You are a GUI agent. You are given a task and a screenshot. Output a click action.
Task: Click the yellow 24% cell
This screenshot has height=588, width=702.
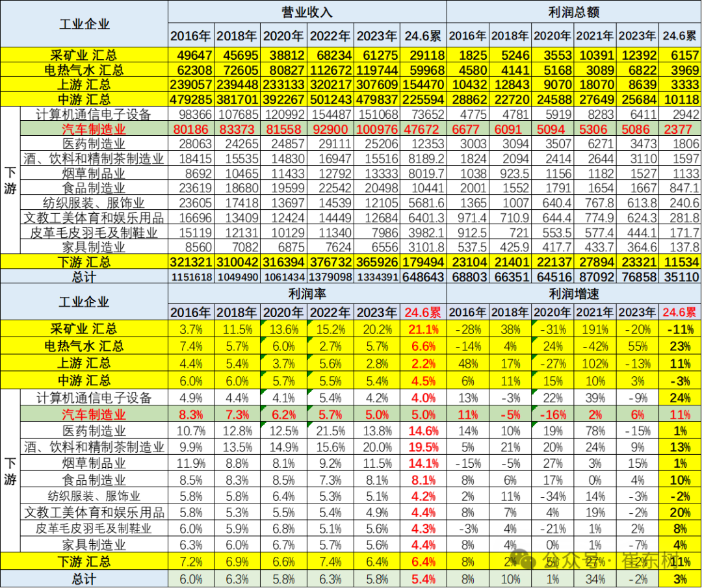(681, 397)
